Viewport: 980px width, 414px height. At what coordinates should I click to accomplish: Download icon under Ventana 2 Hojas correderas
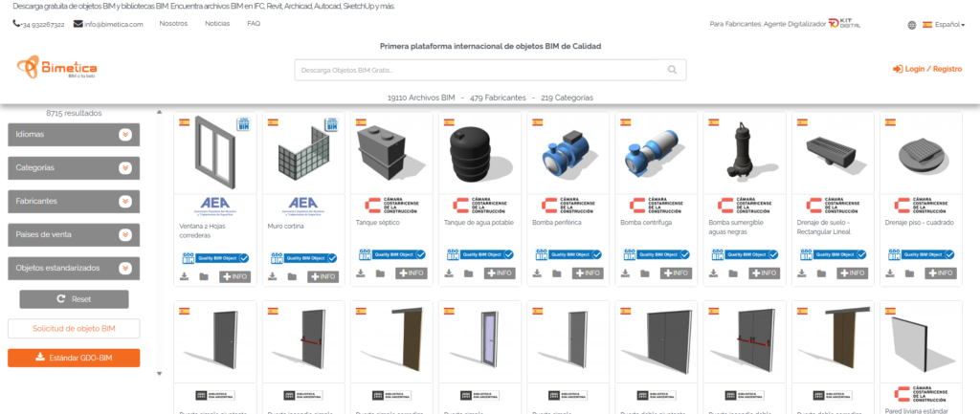(x=185, y=276)
